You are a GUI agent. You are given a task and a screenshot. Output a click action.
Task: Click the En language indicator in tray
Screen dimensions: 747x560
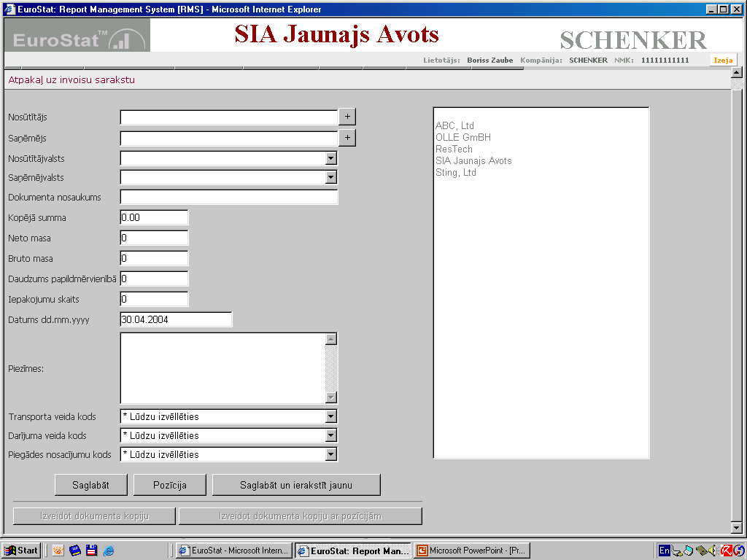tap(664, 551)
